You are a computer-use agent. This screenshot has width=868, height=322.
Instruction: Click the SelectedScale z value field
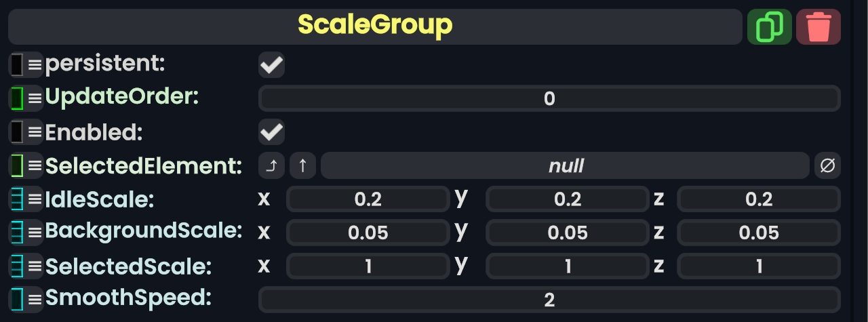coord(759,266)
